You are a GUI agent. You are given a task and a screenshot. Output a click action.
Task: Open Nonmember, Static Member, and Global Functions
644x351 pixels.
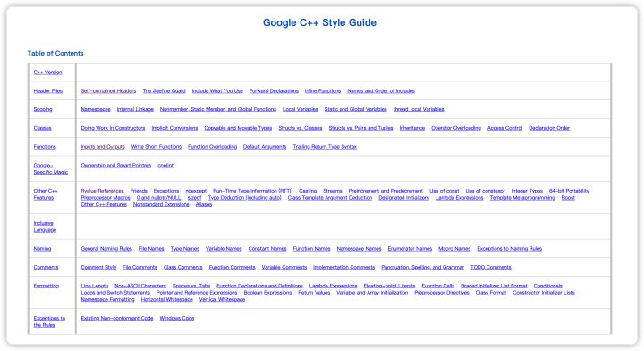218,109
